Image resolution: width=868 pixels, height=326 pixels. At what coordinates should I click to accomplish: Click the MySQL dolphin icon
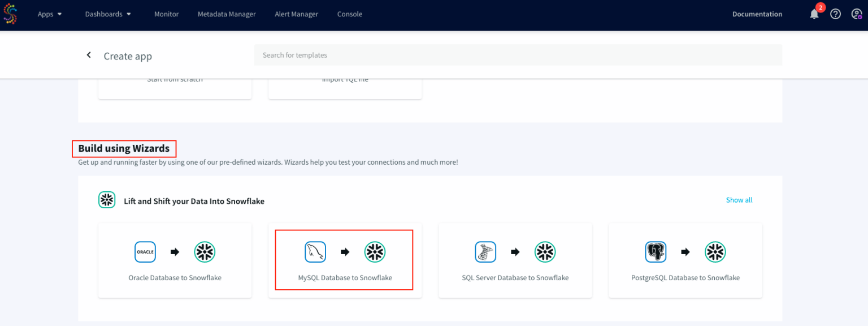pos(315,252)
